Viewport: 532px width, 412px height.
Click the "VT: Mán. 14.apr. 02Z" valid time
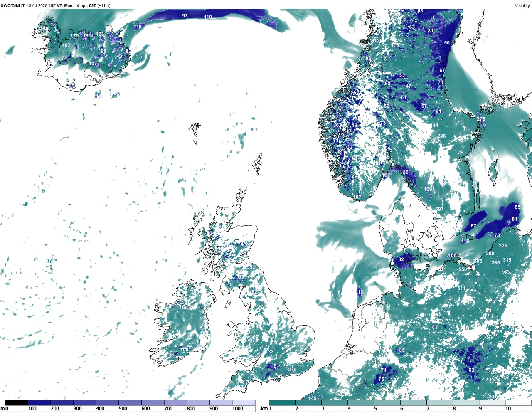point(76,5)
